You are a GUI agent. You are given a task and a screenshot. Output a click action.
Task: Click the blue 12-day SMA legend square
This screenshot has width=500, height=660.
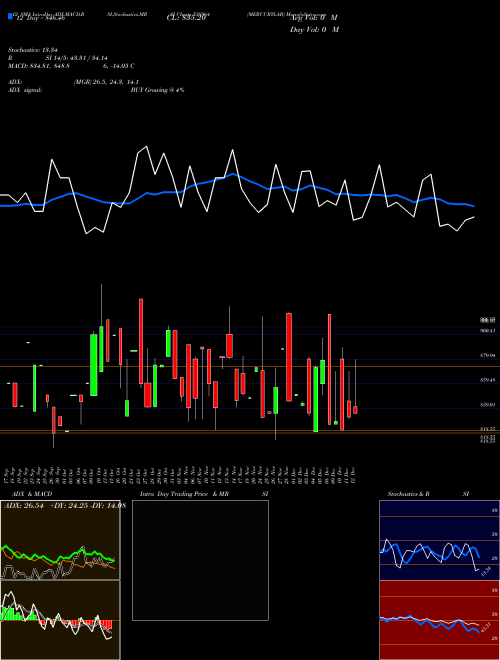pos(10,16)
